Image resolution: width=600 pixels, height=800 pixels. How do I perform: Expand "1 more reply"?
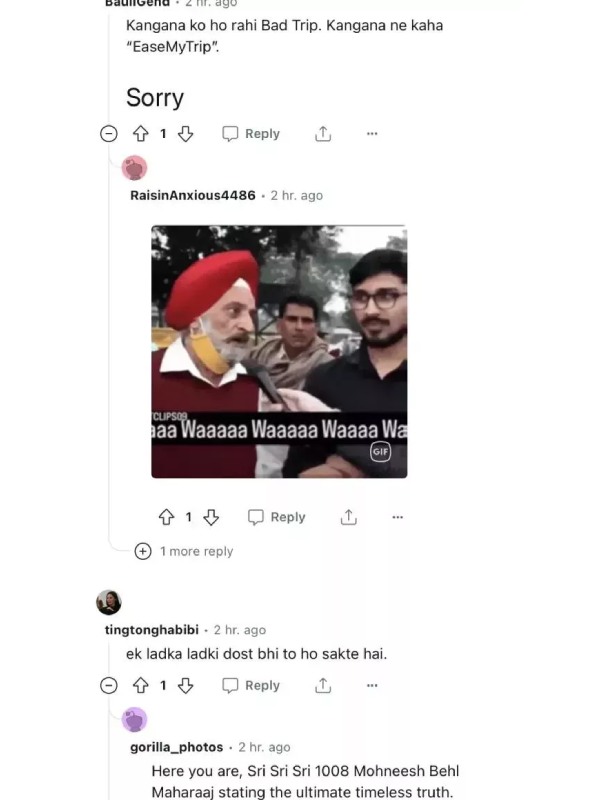tap(184, 551)
